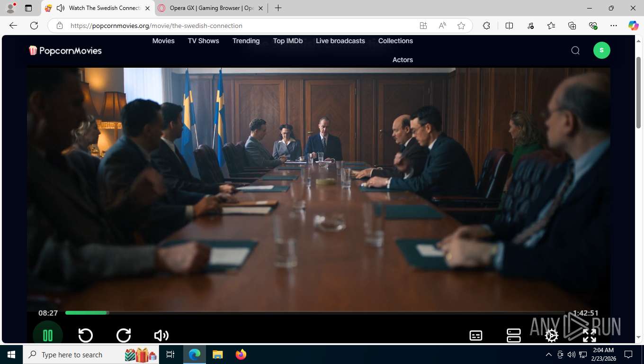
Task: Open the Actors page
Action: (x=402, y=60)
